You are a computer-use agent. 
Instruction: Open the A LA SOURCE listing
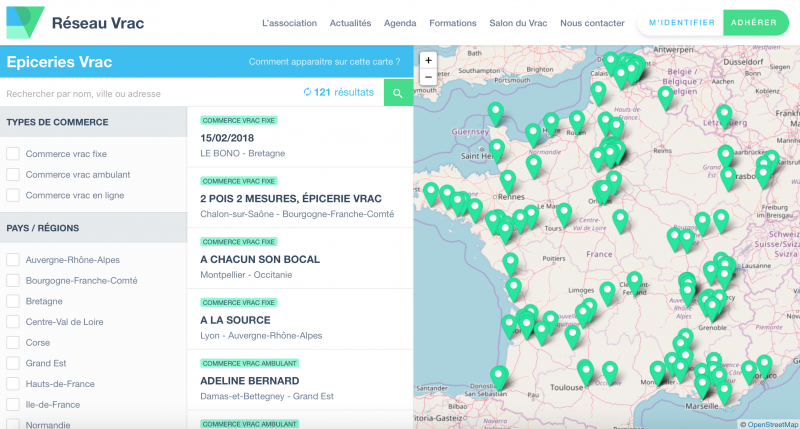300,319
